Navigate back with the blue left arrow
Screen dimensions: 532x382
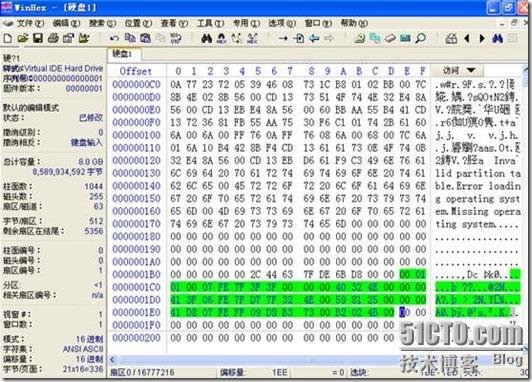click(x=314, y=38)
